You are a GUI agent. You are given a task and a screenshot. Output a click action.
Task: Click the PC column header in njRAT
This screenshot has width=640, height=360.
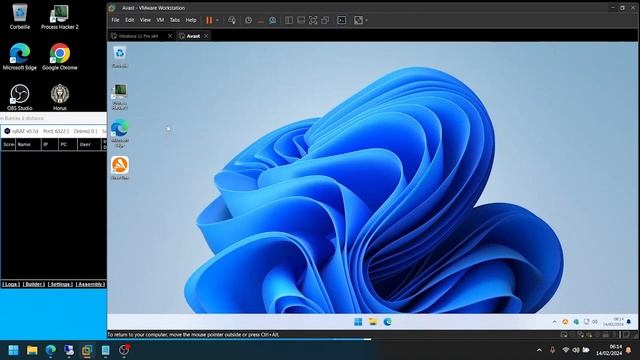pyautogui.click(x=67, y=144)
